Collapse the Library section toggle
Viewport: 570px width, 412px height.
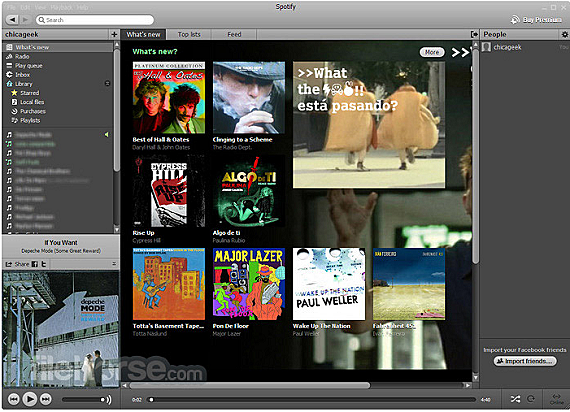click(x=107, y=83)
